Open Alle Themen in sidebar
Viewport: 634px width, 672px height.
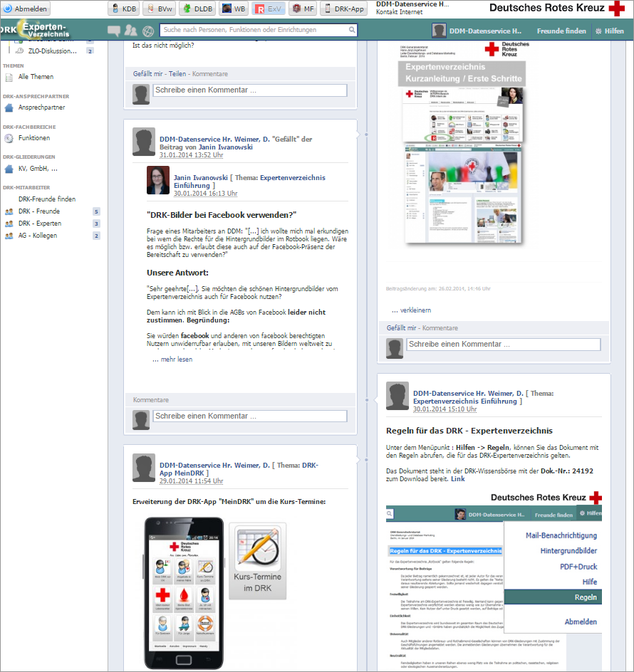click(36, 77)
